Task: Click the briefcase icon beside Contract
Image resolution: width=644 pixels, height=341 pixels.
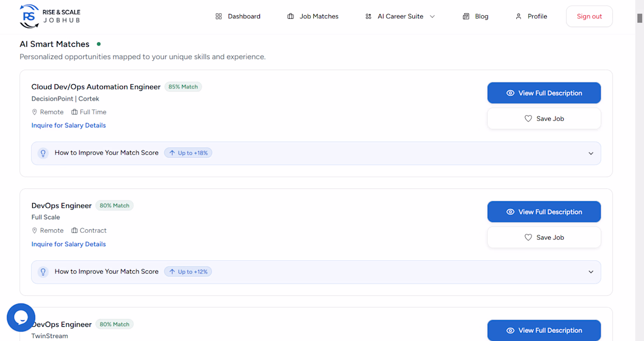Action: (74, 230)
